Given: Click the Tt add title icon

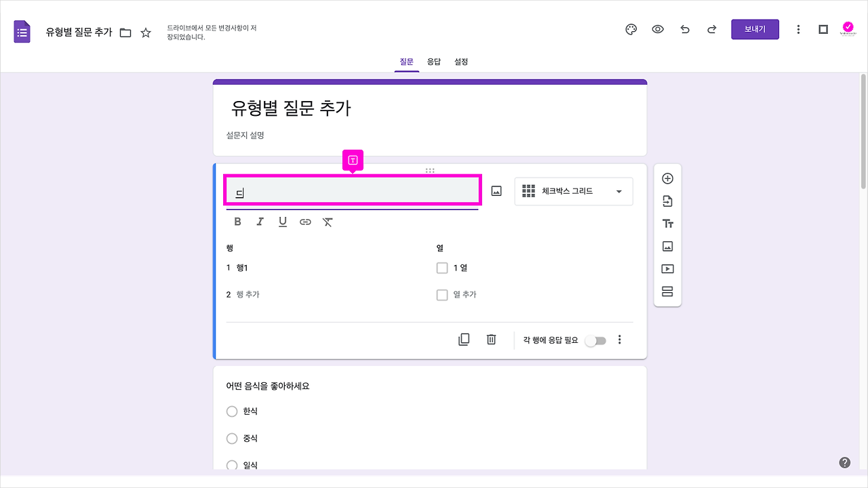Looking at the screenshot, I should click(x=667, y=223).
